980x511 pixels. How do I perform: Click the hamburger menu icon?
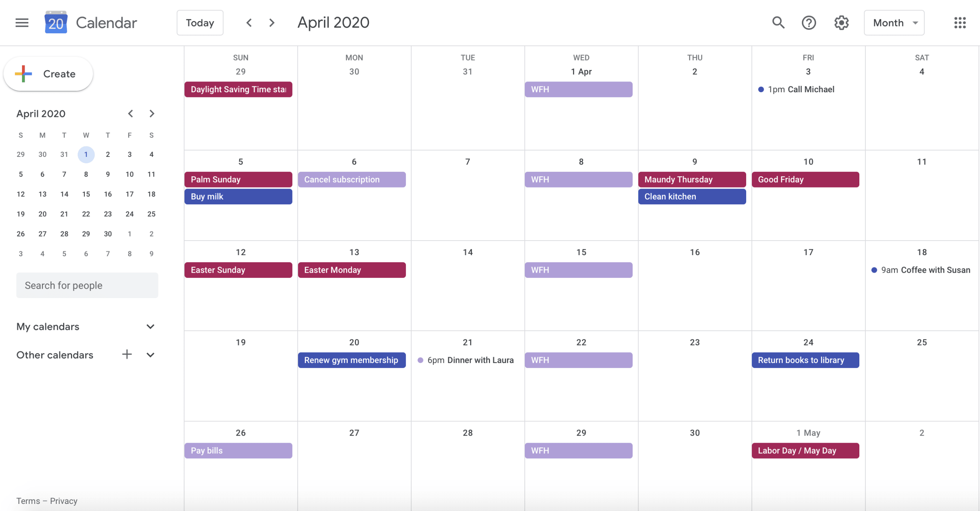[x=22, y=22]
